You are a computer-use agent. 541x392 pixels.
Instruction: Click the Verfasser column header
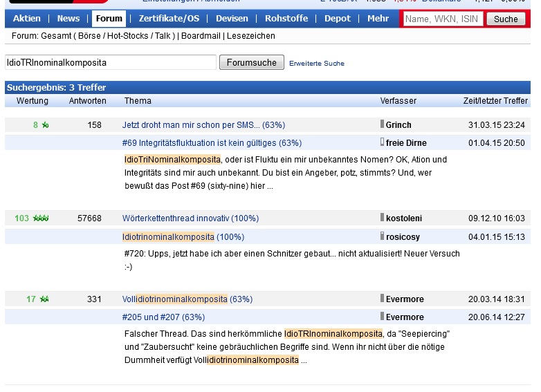[x=398, y=101]
